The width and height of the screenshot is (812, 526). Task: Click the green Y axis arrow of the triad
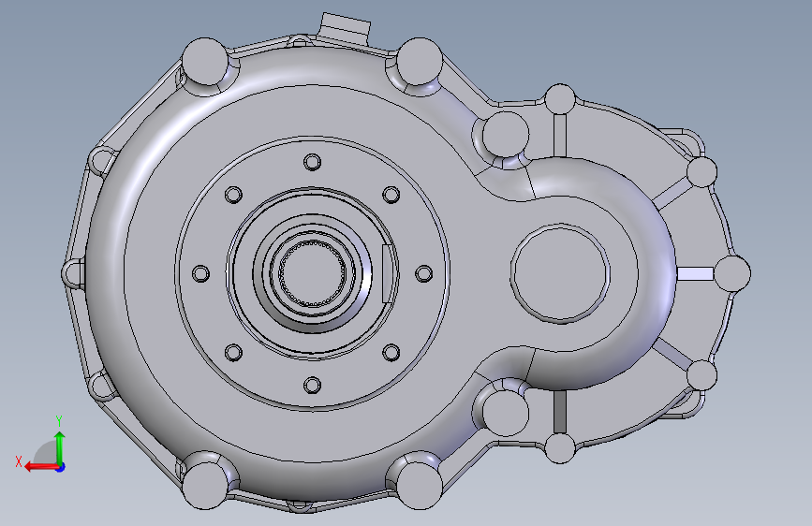(x=60, y=446)
